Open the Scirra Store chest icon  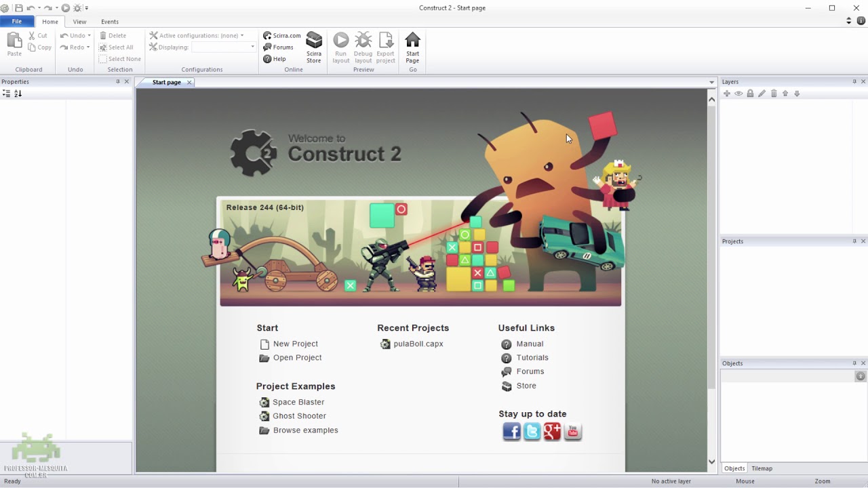pos(314,40)
